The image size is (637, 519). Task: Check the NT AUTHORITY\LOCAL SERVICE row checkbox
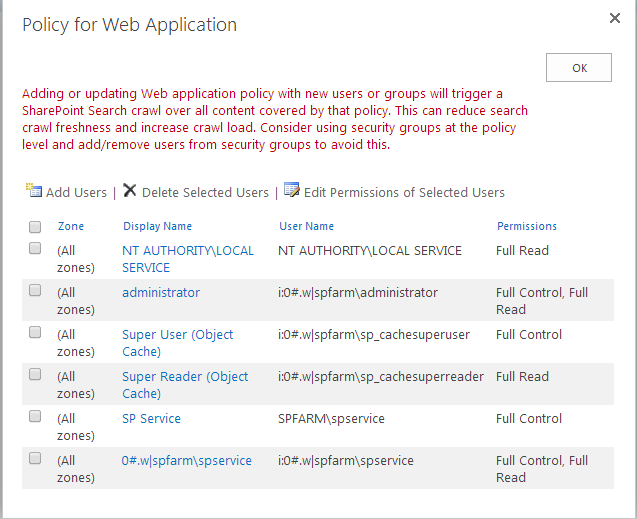[x=35, y=248]
